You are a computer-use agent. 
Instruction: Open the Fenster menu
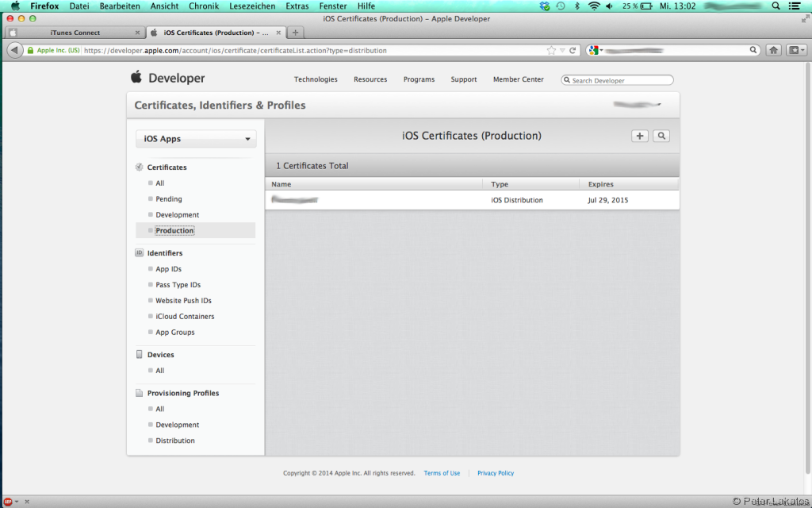333,6
